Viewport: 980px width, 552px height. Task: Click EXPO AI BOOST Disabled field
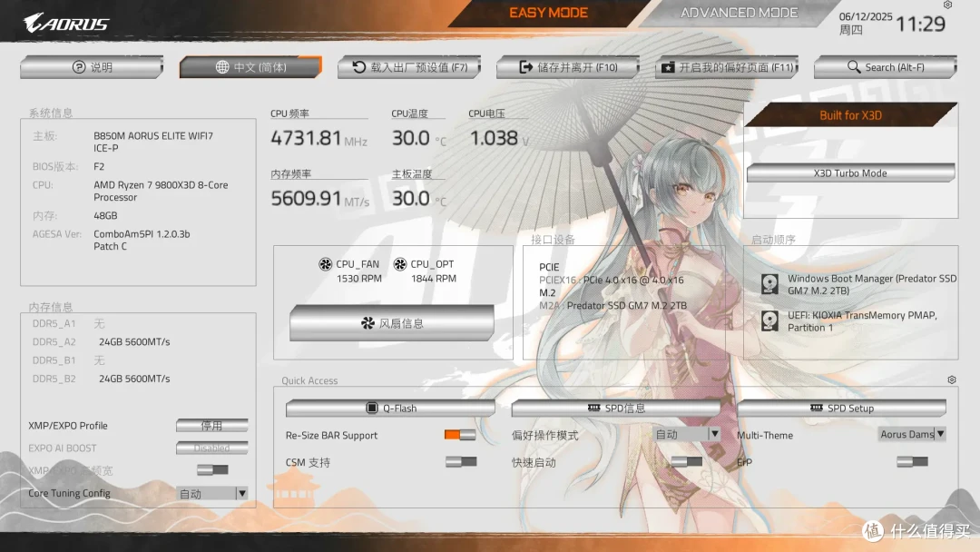(x=211, y=448)
